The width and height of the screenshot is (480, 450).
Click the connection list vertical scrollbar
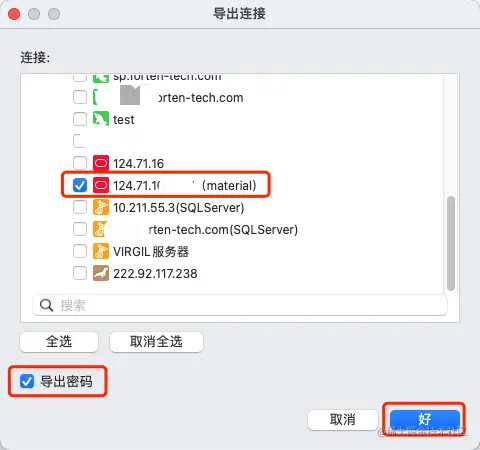[x=451, y=243]
